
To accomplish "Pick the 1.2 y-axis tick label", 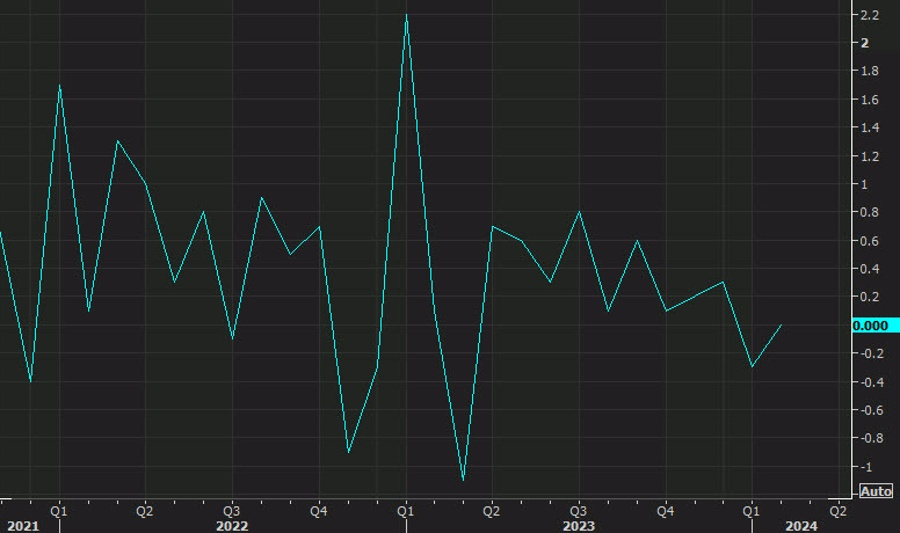I will (x=869, y=156).
